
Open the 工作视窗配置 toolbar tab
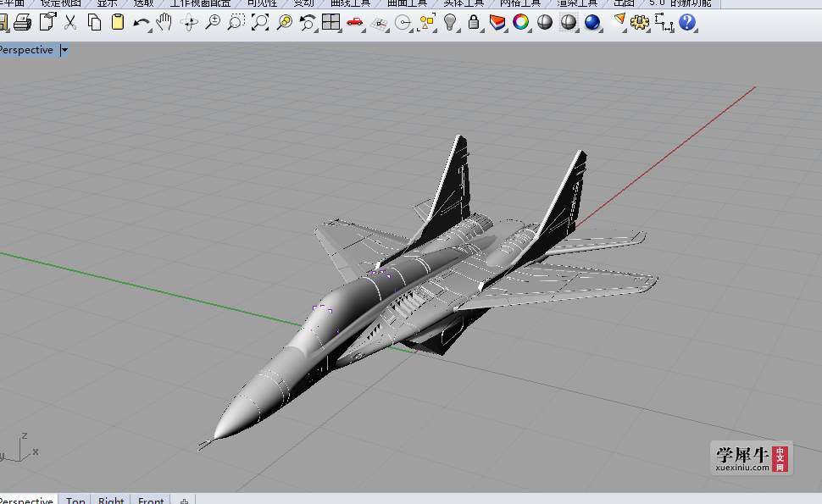coord(200,3)
